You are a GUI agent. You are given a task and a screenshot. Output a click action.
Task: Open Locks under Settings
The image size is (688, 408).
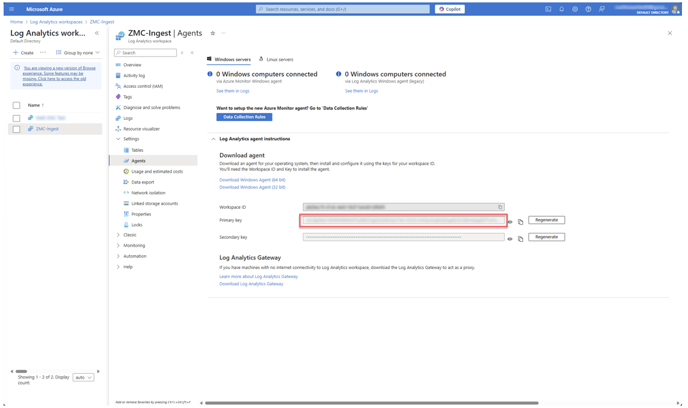point(136,225)
